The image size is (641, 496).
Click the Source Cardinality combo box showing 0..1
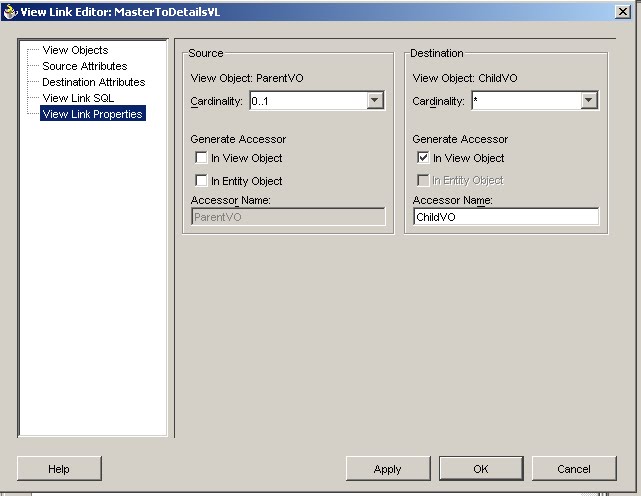click(x=317, y=100)
